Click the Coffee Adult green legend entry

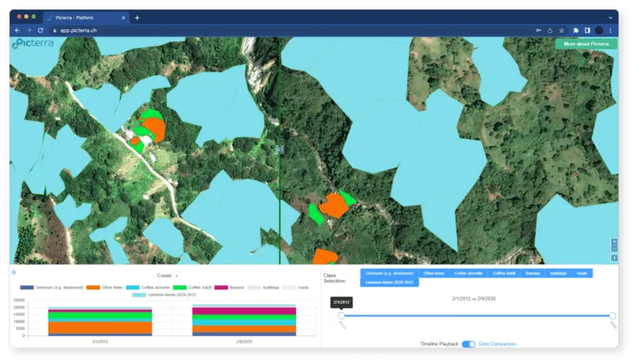192,288
